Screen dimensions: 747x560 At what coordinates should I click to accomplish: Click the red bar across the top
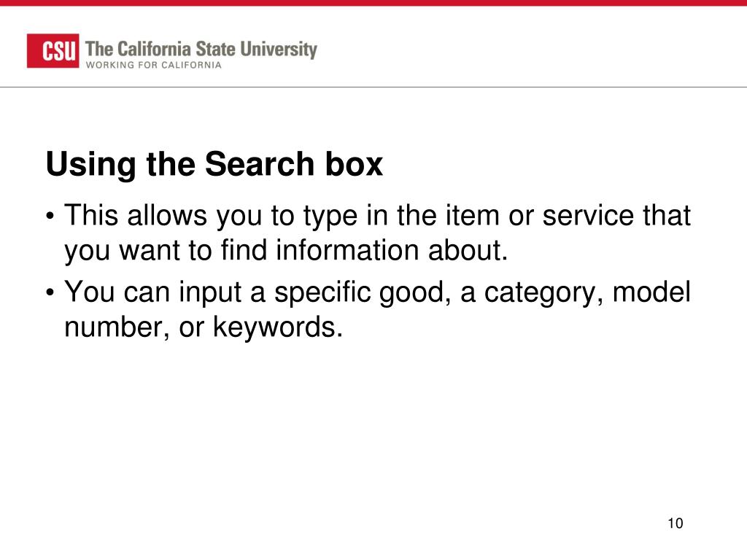click(x=373, y=3)
